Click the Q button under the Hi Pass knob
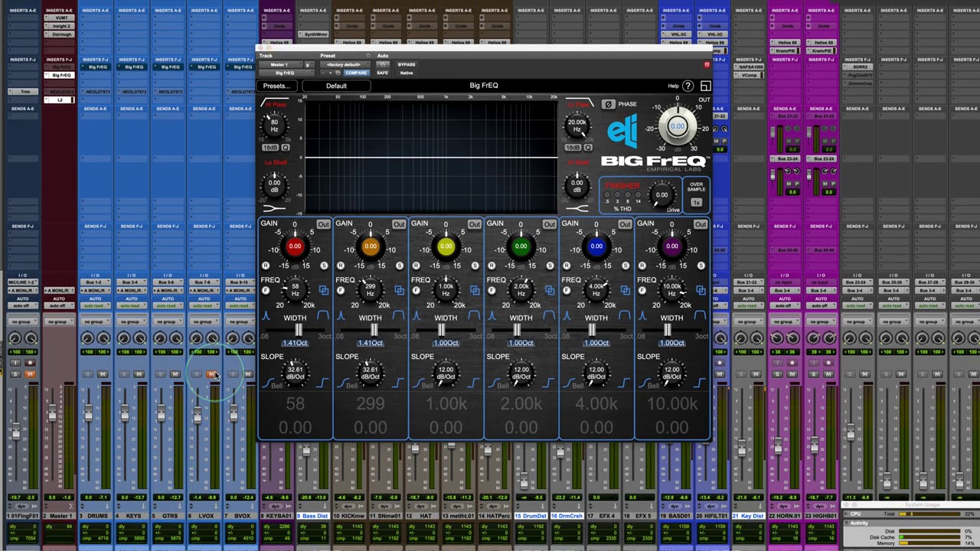980x551 pixels. pyautogui.click(x=286, y=148)
